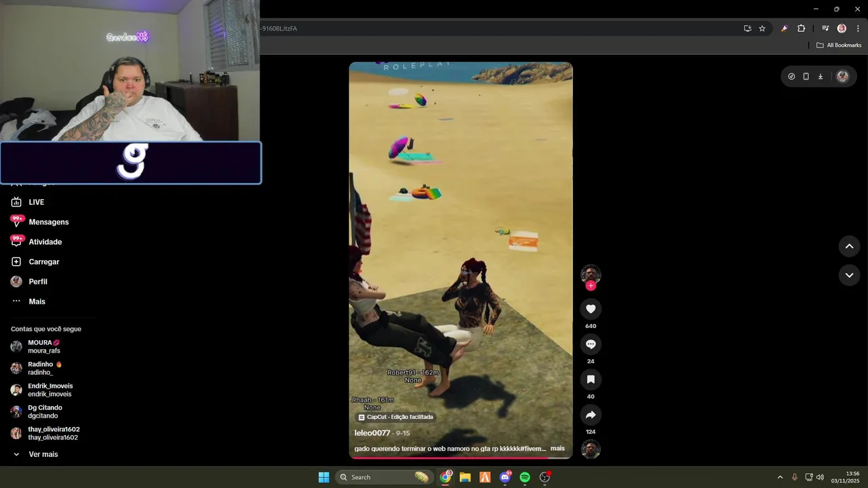The height and width of the screenshot is (488, 868).
Task: Open Discord from the taskbar
Action: [505, 477]
